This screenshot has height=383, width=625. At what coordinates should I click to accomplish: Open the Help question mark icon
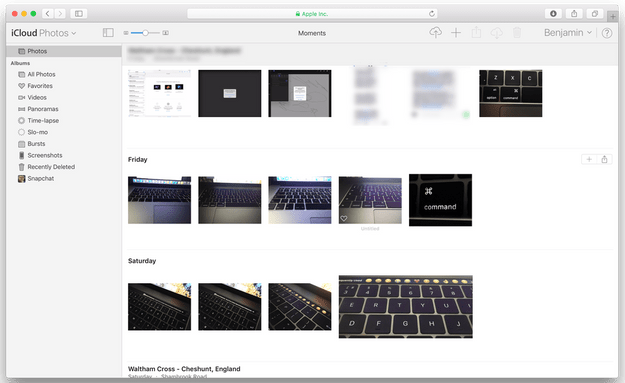(x=607, y=33)
